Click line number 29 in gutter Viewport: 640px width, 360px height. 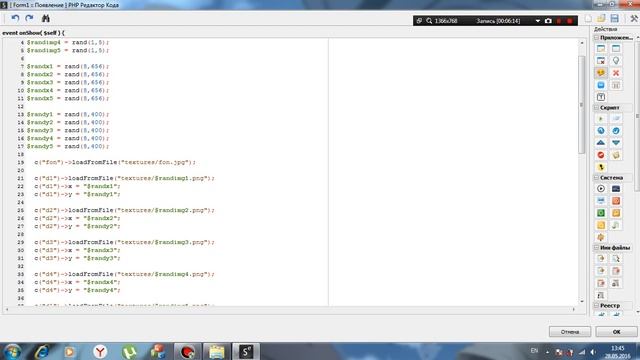(21, 242)
